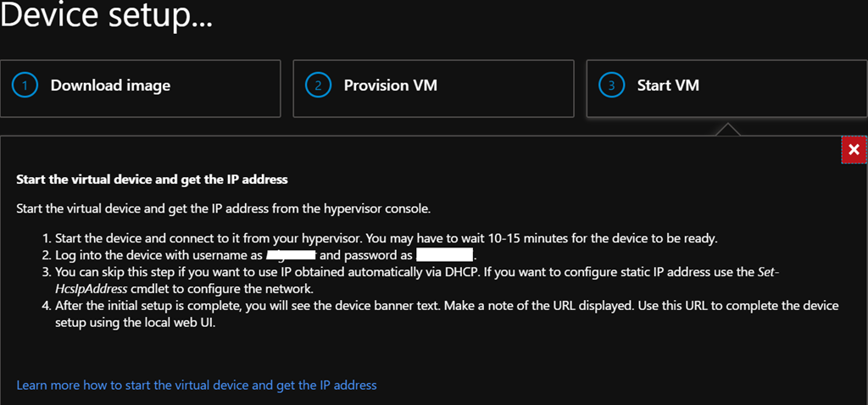The image size is (868, 405).
Task: Open the Download image step
Action: [110, 86]
